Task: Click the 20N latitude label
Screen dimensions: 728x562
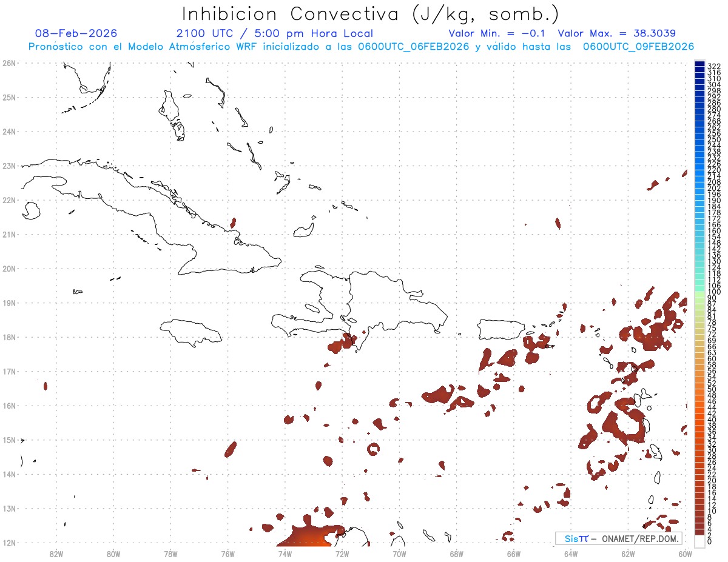Action: (8, 269)
